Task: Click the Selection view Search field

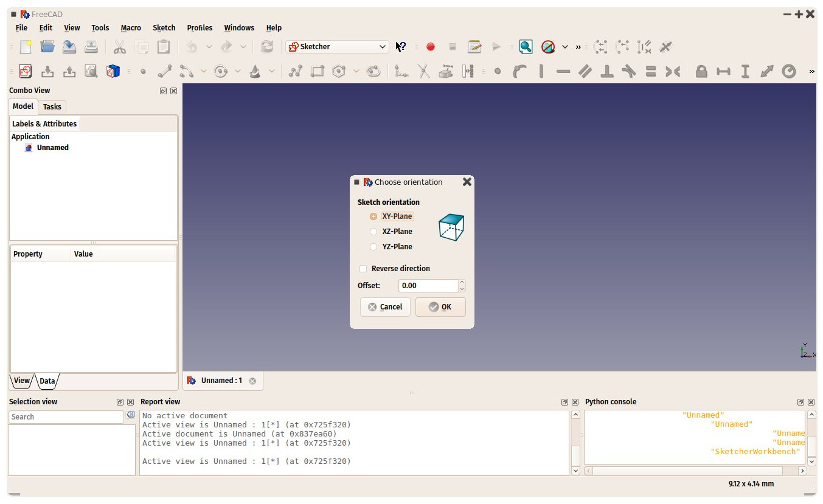Action: pyautogui.click(x=66, y=417)
